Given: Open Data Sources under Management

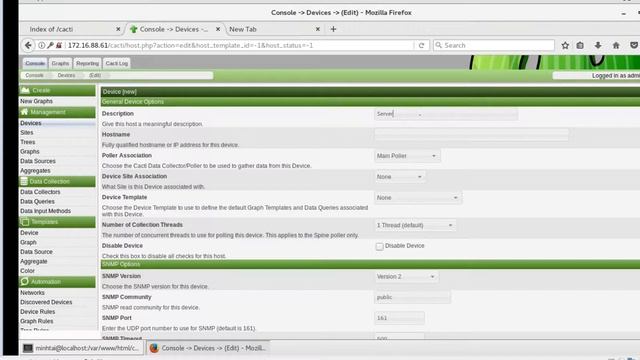Looking at the screenshot, I should (x=38, y=161).
